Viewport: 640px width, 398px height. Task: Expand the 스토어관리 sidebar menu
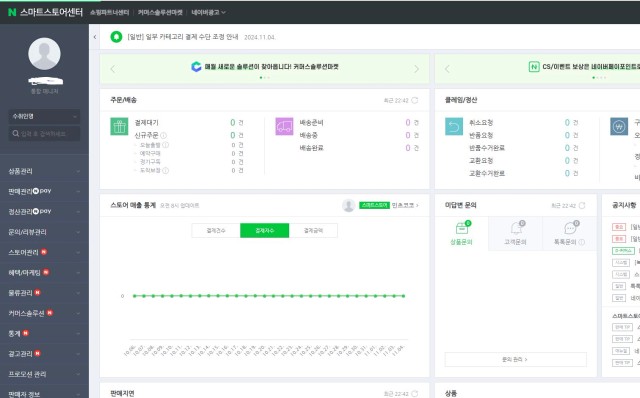coord(44,252)
